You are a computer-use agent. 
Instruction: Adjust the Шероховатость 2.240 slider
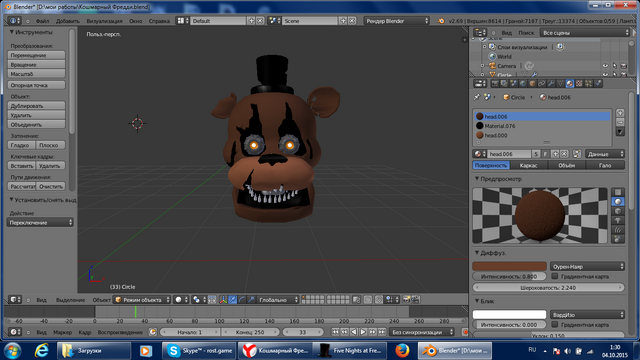pos(548,287)
